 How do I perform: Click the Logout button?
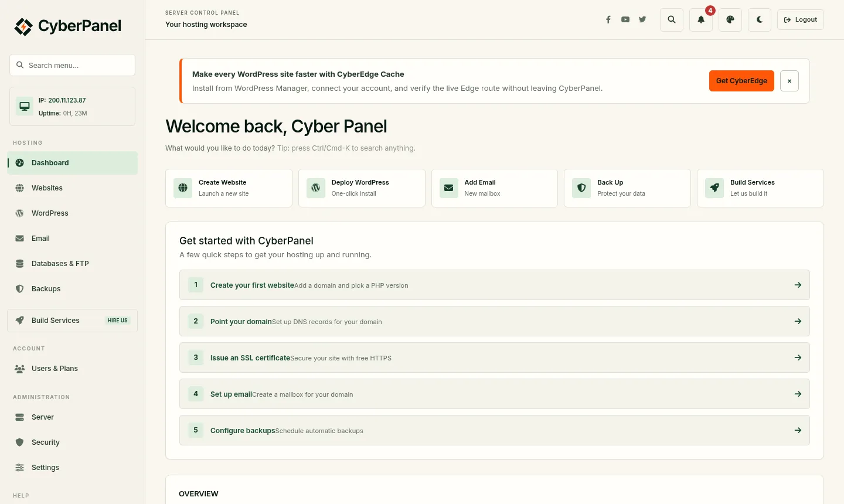point(801,20)
